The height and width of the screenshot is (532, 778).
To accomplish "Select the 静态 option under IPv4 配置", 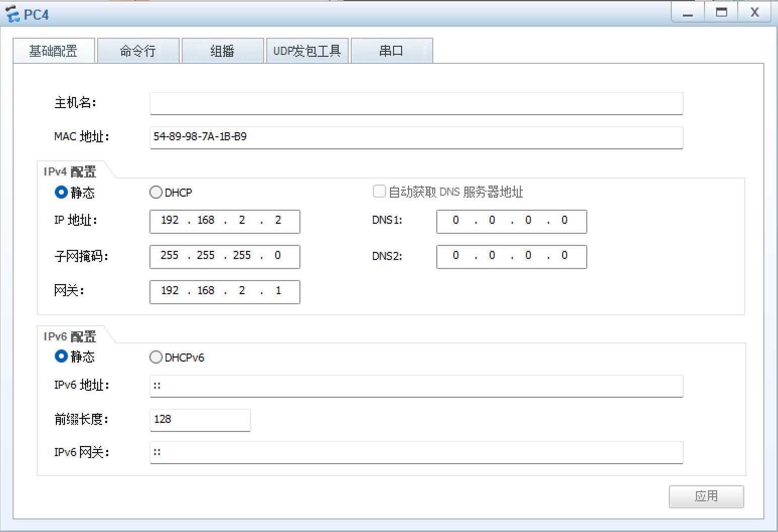I will point(61,192).
